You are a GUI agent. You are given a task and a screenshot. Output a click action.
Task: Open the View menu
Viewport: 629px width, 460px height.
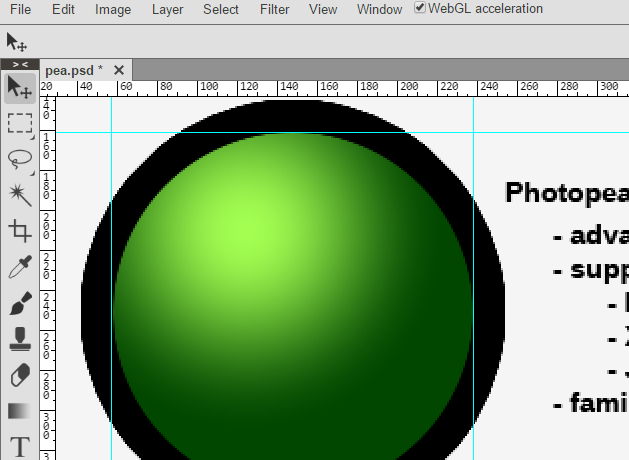323,9
